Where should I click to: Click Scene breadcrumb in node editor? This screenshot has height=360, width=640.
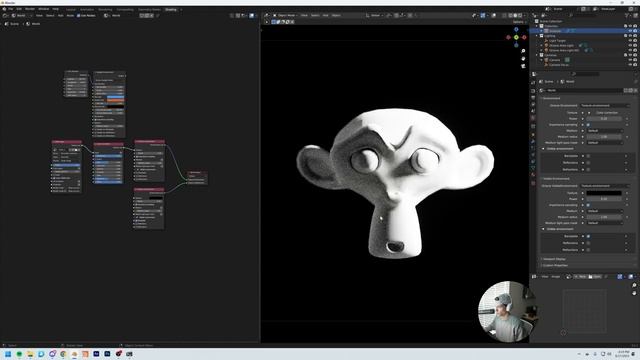[x=12, y=24]
